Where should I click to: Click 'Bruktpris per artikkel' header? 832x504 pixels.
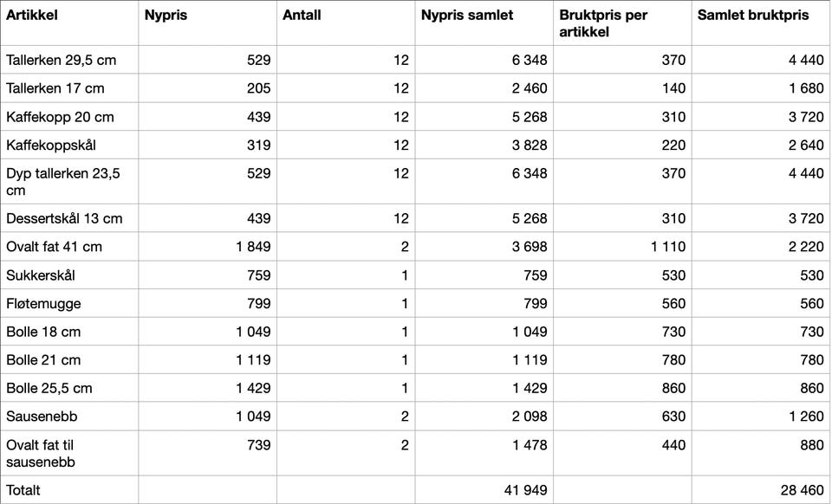[x=603, y=23]
